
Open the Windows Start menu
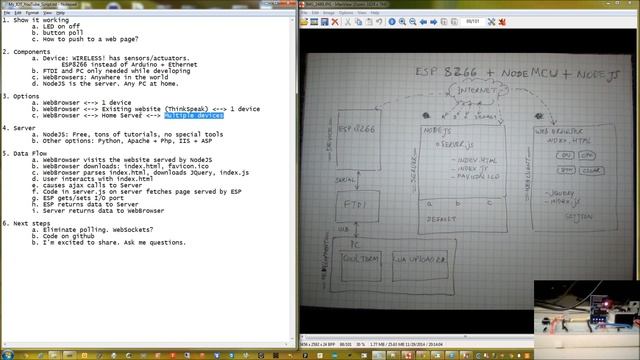tap(8, 355)
